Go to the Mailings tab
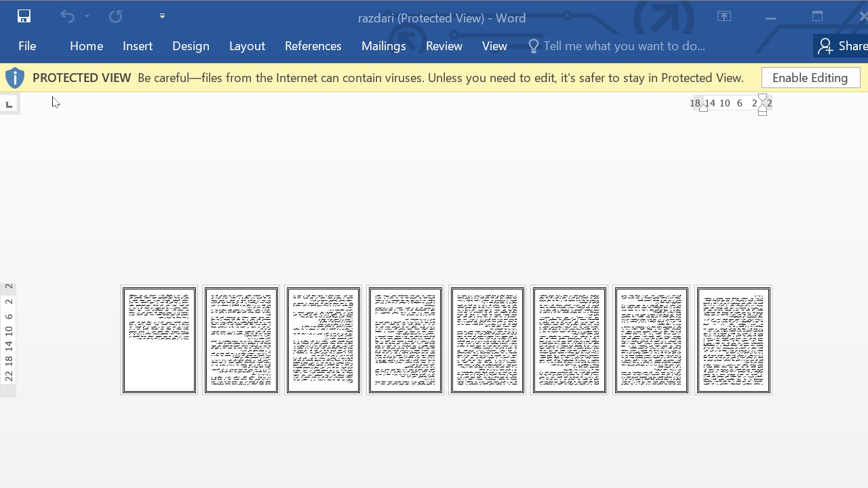The width and height of the screenshot is (868, 488). pyautogui.click(x=383, y=46)
